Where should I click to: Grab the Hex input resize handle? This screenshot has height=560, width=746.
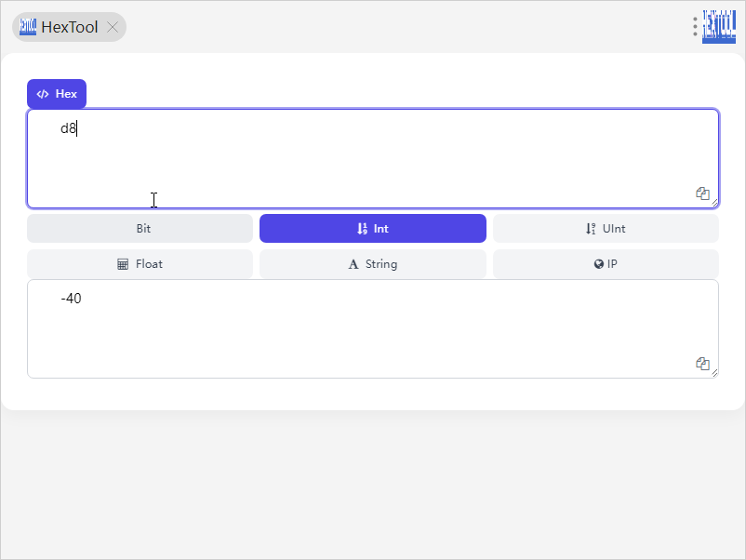pos(714,204)
